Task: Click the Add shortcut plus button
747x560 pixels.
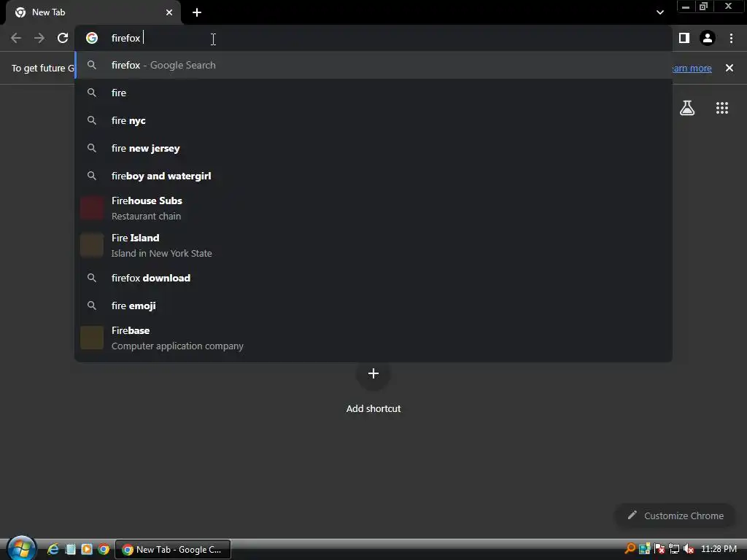Action: pyautogui.click(x=373, y=373)
